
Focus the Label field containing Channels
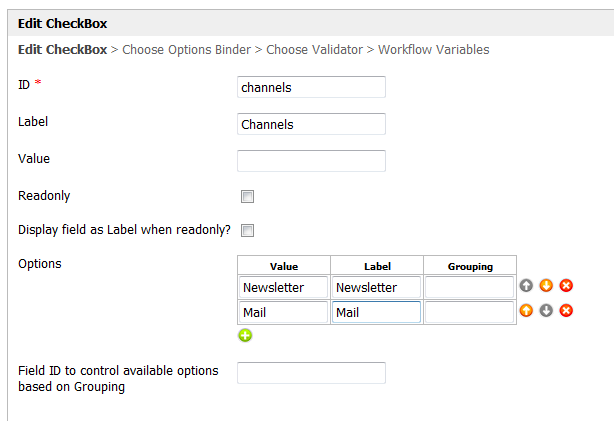point(311,124)
